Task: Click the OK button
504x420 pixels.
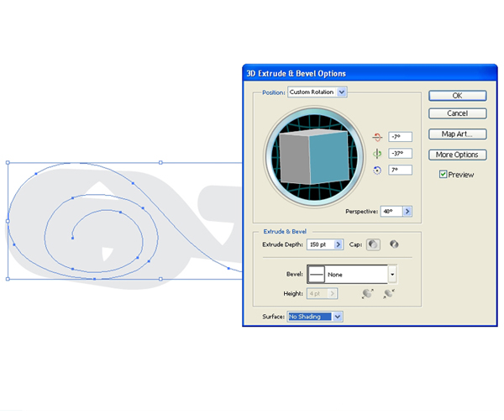Action: [458, 96]
